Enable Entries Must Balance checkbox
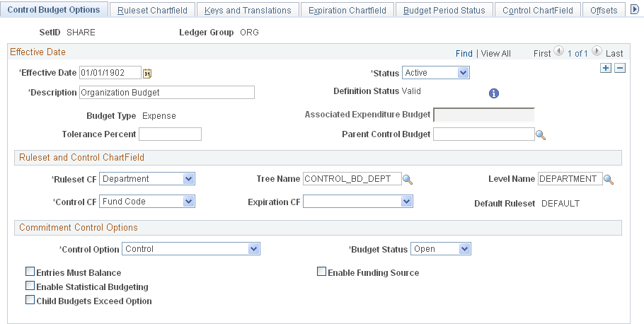The height and width of the screenshot is (324, 644). [x=30, y=272]
